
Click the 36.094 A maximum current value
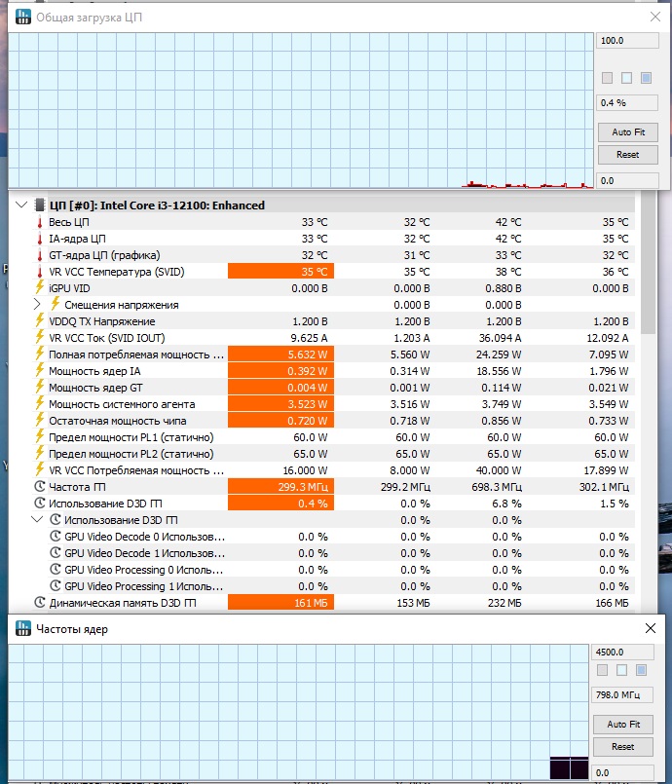500,338
